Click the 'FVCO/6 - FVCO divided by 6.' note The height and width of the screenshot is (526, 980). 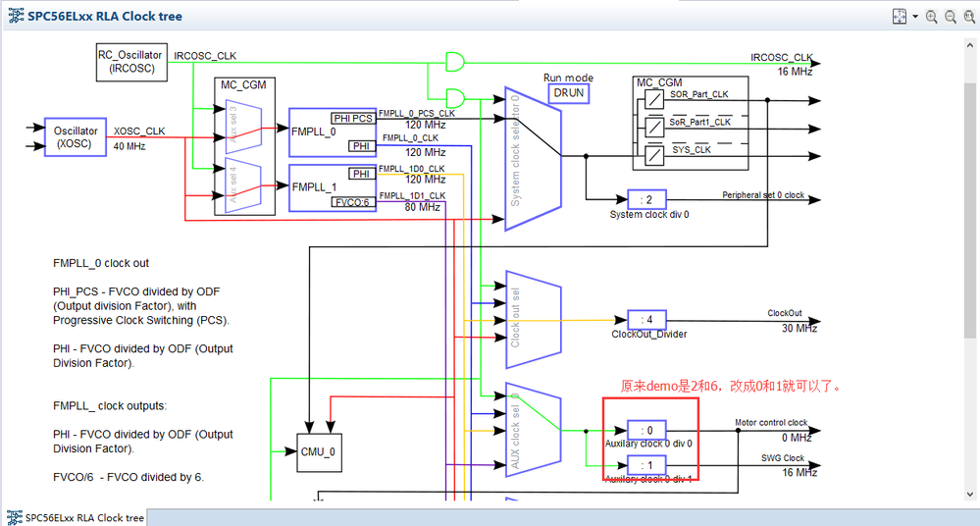coord(129,477)
